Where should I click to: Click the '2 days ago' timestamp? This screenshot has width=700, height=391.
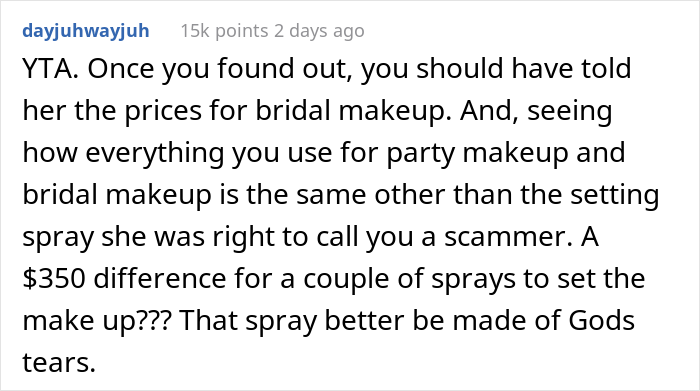pos(319,31)
